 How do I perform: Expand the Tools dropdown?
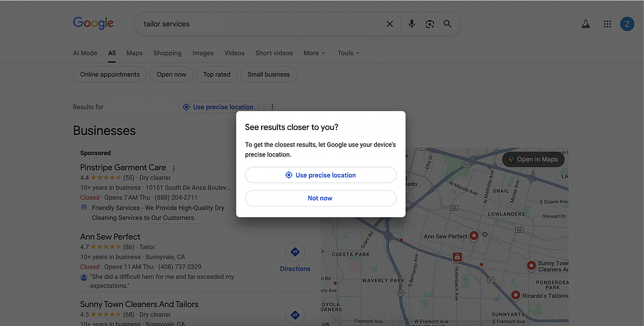(348, 53)
